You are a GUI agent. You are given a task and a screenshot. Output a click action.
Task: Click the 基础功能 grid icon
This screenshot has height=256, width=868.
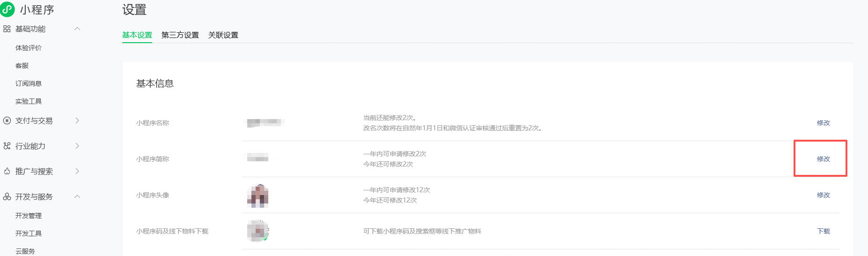click(7, 29)
